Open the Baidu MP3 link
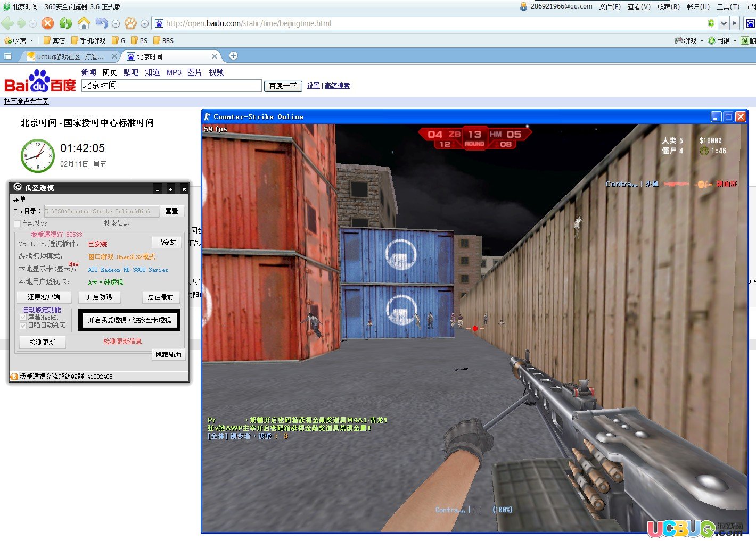The image size is (756, 541). tap(174, 72)
